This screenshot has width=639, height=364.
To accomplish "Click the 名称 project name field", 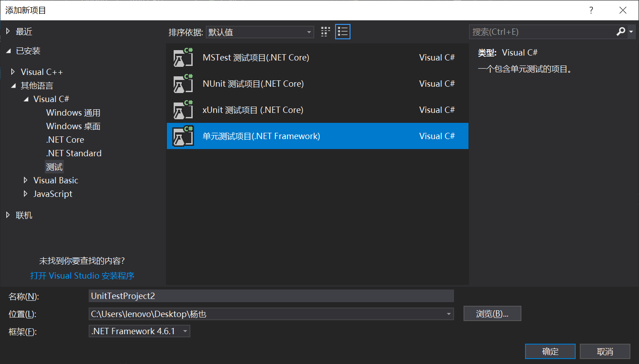I will coord(271,296).
